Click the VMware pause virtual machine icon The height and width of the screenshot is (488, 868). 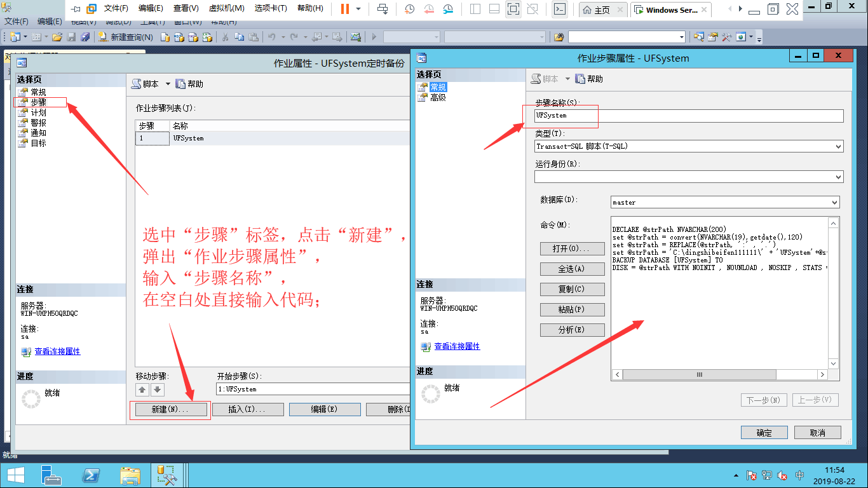point(345,9)
